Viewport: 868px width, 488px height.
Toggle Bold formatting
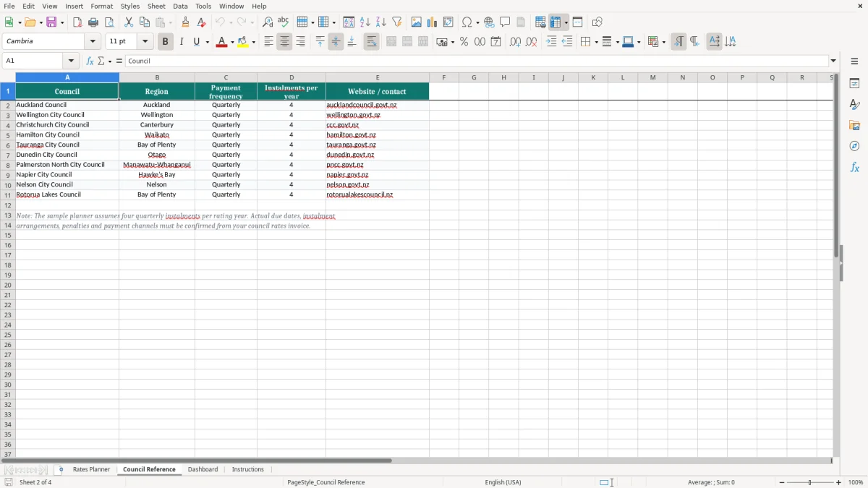pos(165,42)
